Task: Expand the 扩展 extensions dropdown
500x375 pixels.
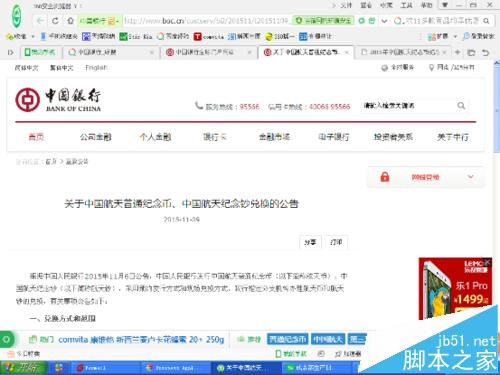Action: 455,36
